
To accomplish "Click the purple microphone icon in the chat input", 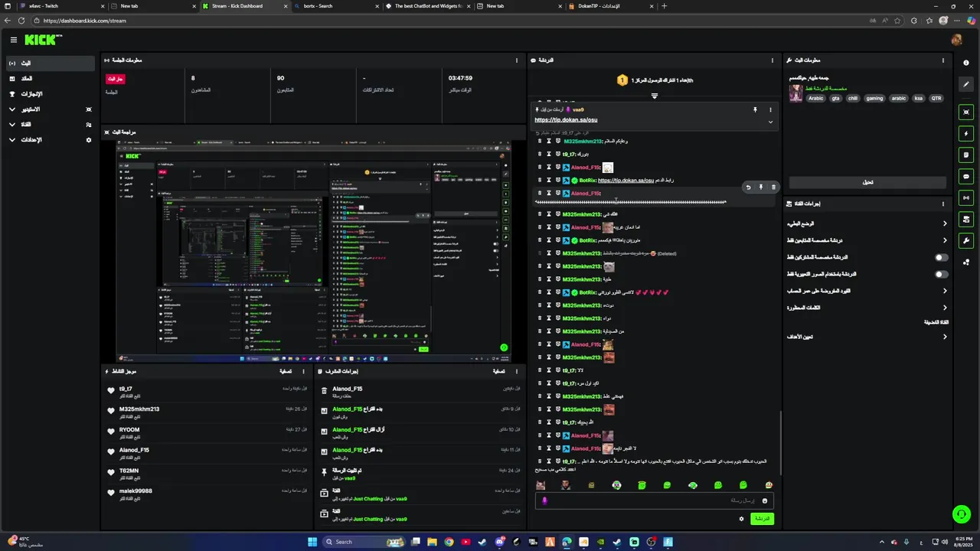I will coord(544,500).
